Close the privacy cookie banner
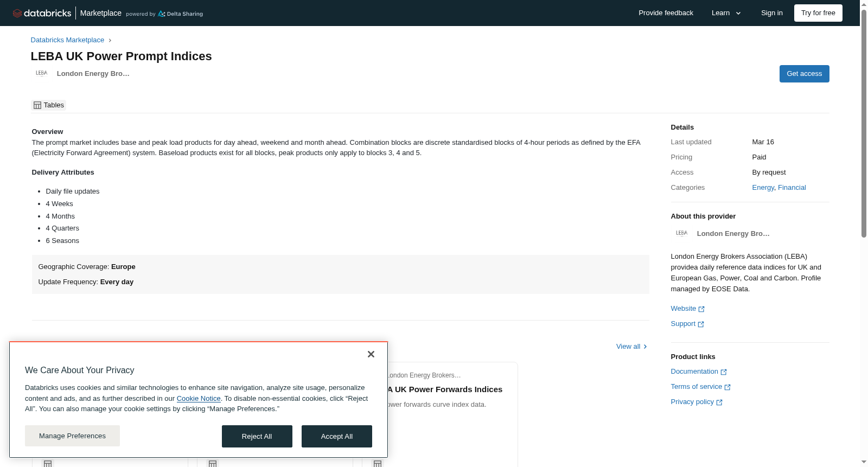 tap(371, 354)
